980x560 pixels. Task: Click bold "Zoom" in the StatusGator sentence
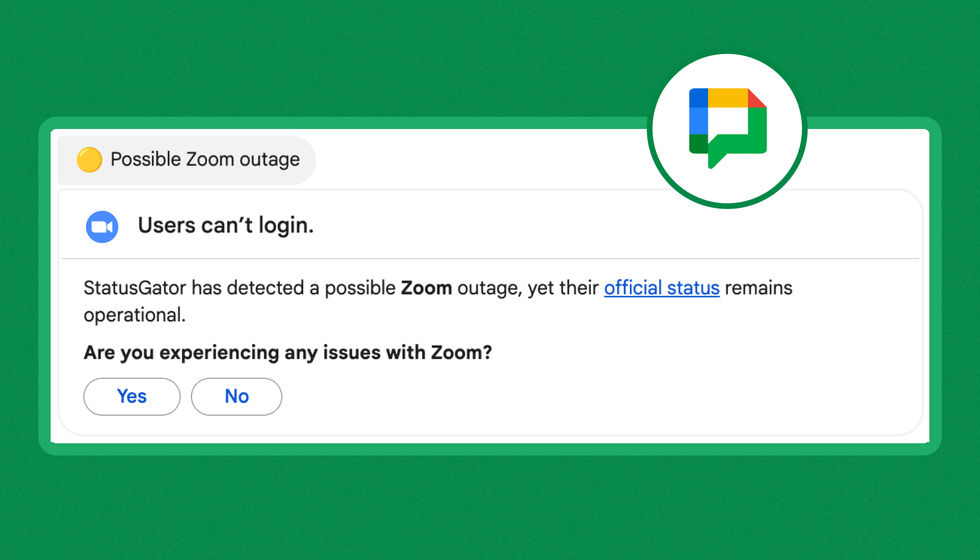pyautogui.click(x=426, y=288)
